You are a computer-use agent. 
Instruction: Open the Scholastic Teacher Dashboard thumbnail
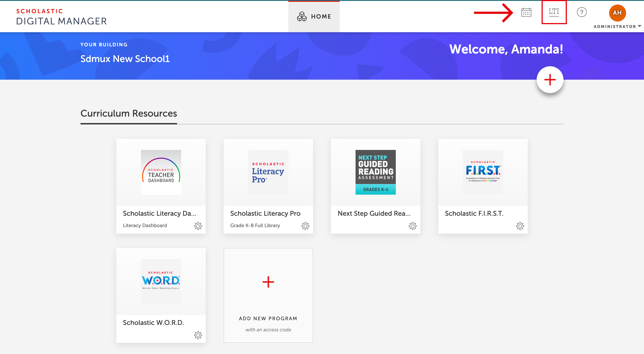tap(161, 172)
